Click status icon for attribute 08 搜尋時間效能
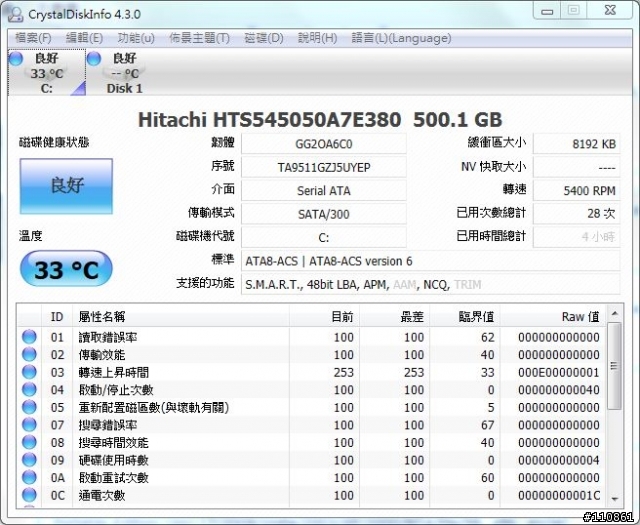This screenshot has width=640, height=525. click(29, 442)
